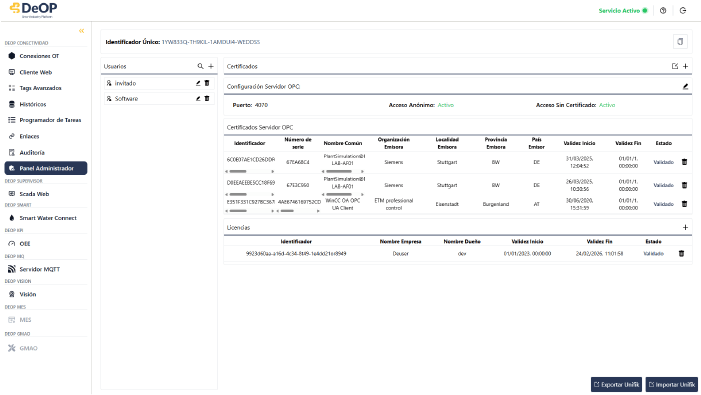
Task: Delete the invitado user
Action: (207, 83)
